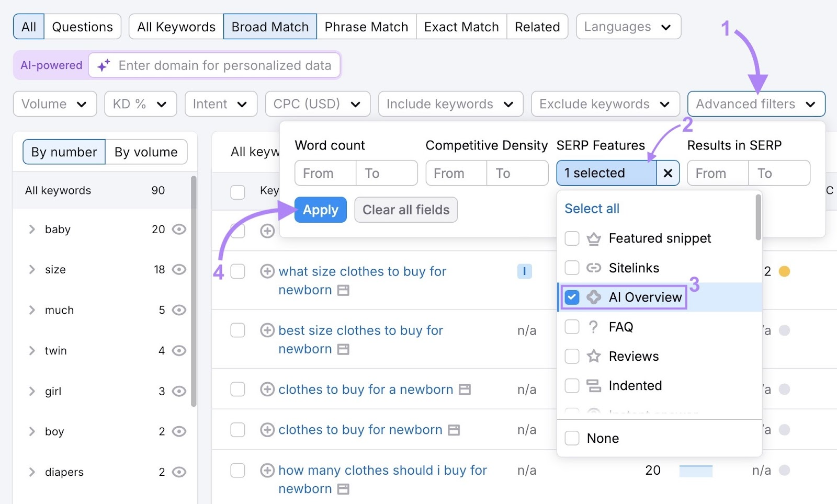Click the plus icon beside 'clothes to buy for newborn'

click(267, 430)
